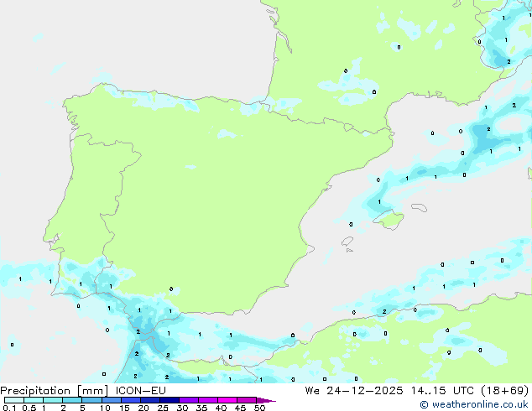Click the Ibiza island outline
This screenshot has height=411, width=532.
point(347,242)
